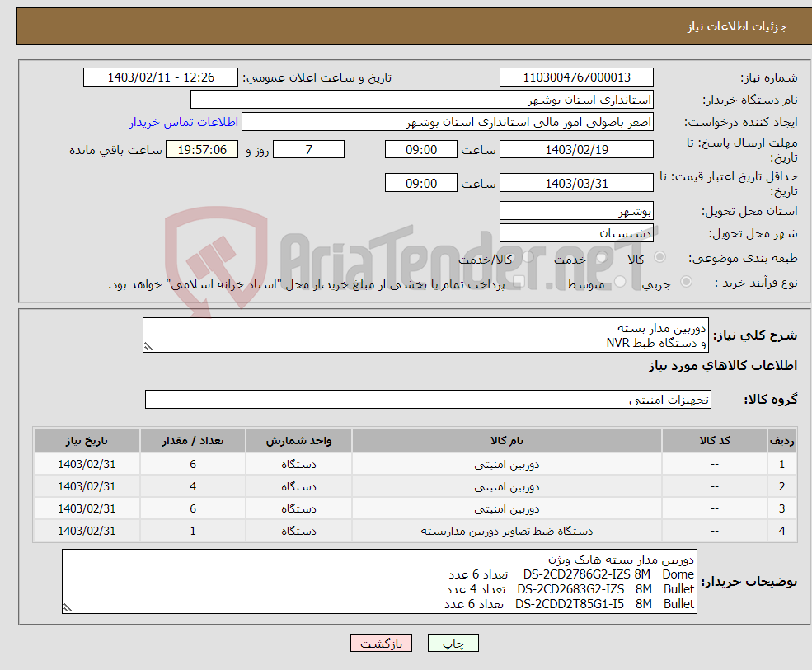Click response deadline date 1403/02/19
The image size is (812, 670).
point(576,150)
